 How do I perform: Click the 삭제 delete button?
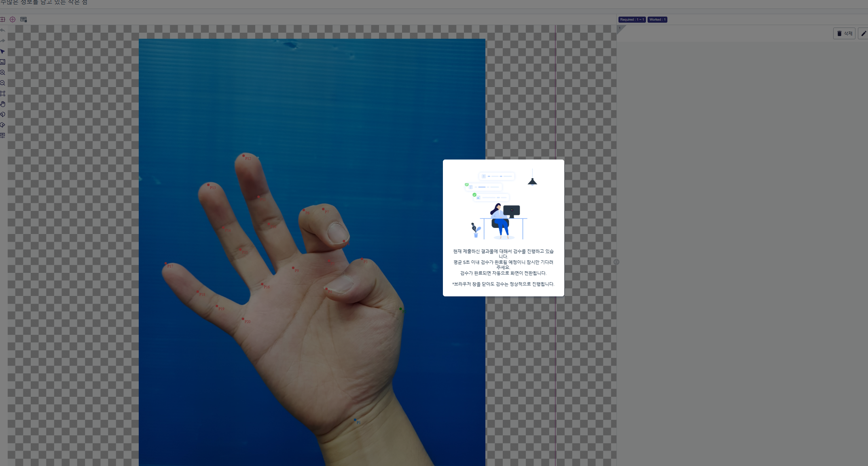(844, 34)
